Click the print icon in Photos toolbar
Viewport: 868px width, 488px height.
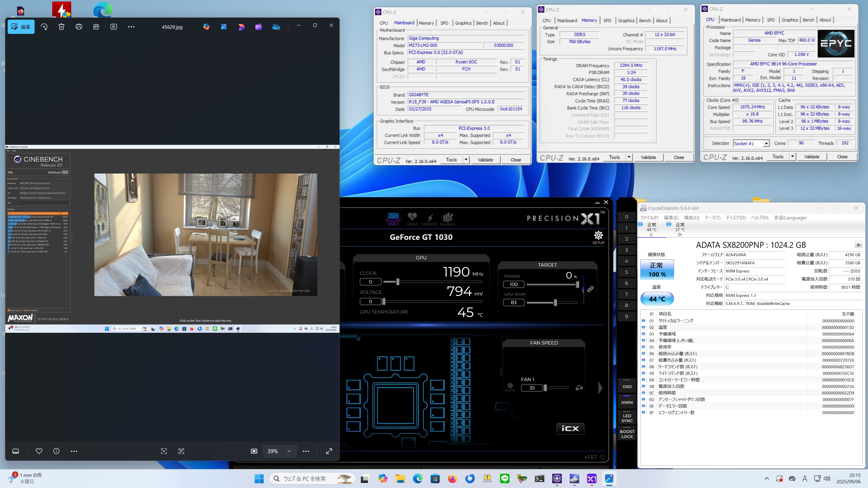[x=79, y=27]
